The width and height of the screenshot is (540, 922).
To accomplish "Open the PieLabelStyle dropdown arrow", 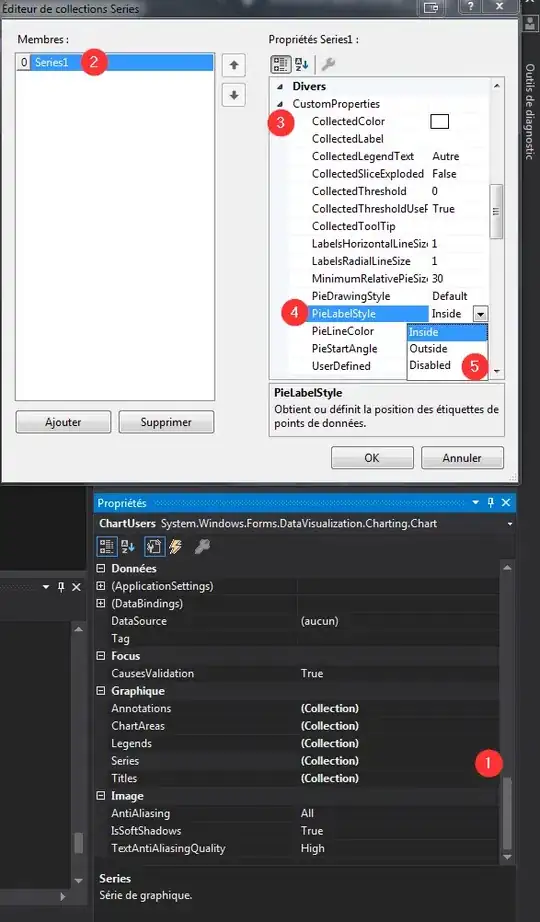I will tap(481, 314).
